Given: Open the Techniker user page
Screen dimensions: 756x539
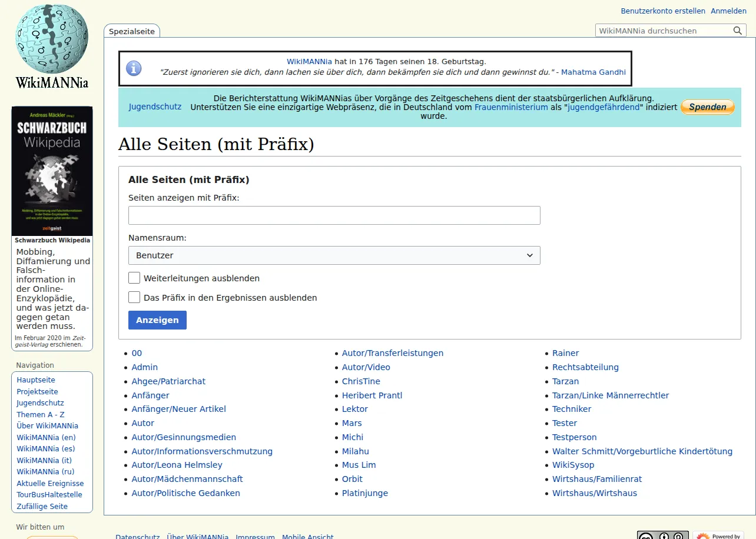Looking at the screenshot, I should tap(572, 409).
